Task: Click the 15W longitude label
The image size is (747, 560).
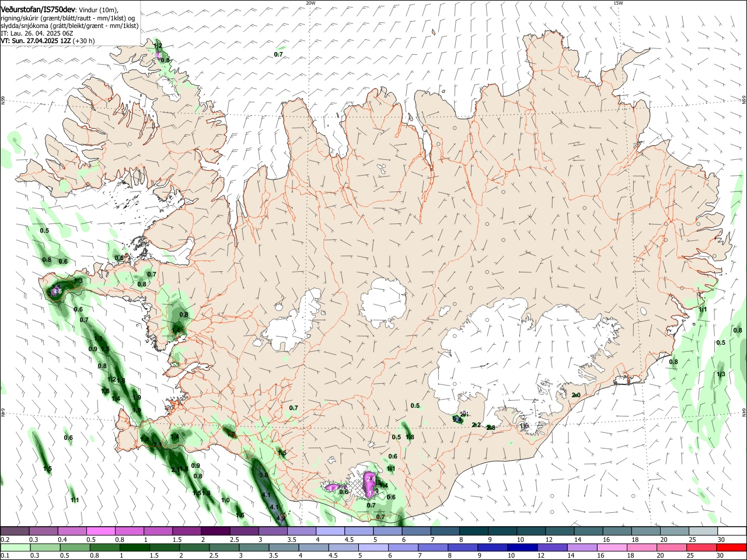Action: (618, 3)
